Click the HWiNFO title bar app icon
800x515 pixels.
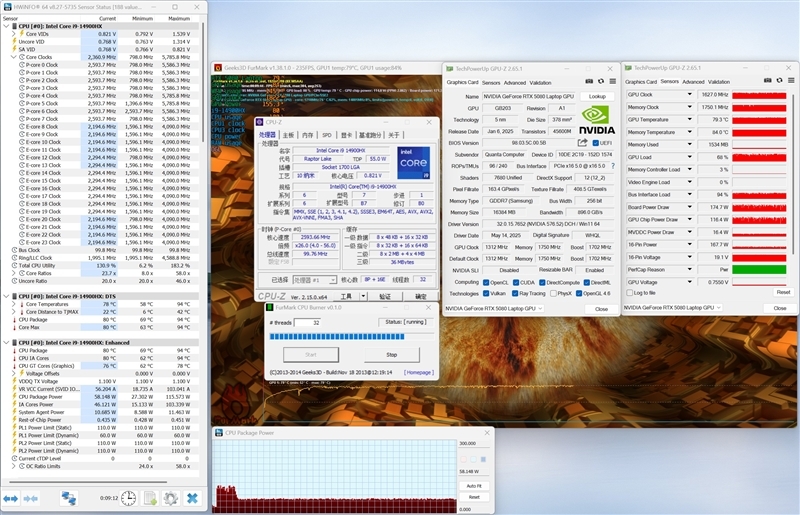(7, 7)
